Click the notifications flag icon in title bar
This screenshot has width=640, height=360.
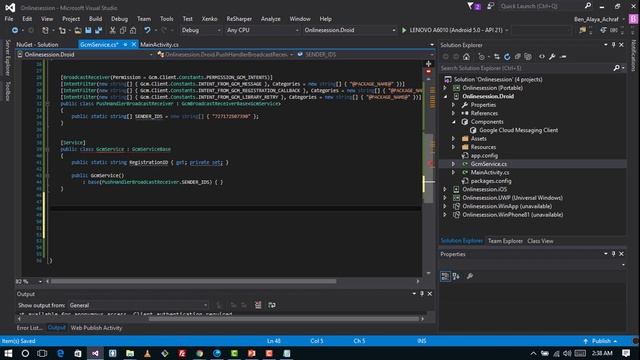(x=471, y=6)
